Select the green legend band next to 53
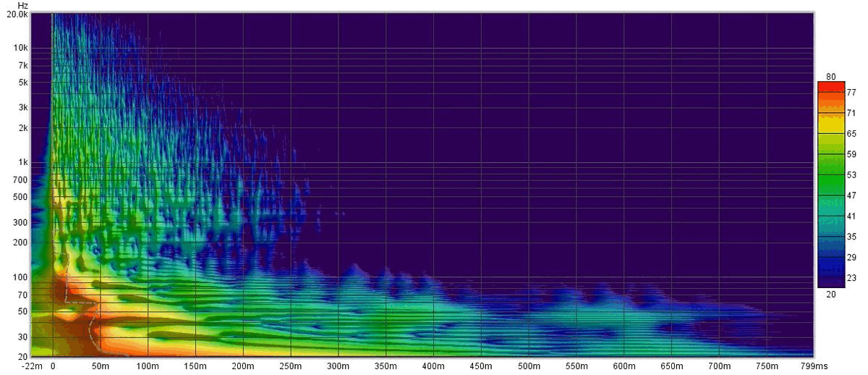 coord(831,175)
